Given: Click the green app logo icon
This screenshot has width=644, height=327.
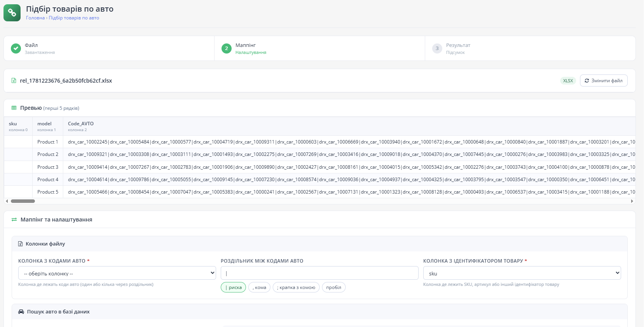Looking at the screenshot, I should [x=12, y=13].
